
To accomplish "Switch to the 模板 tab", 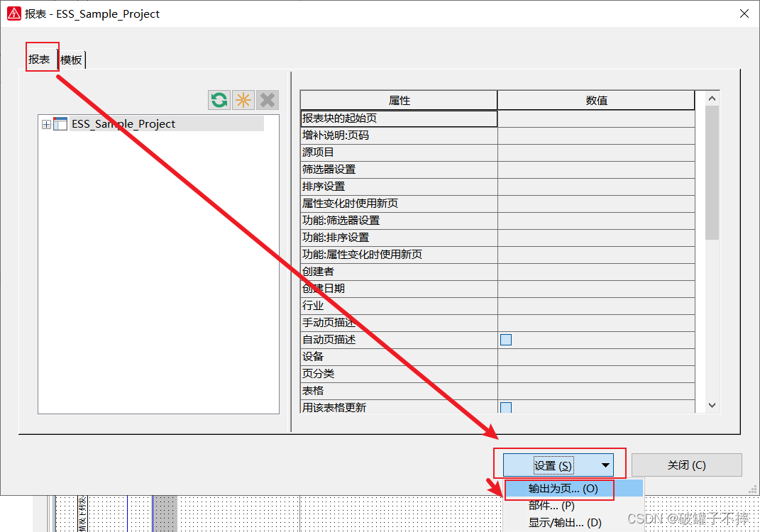I will [x=71, y=60].
